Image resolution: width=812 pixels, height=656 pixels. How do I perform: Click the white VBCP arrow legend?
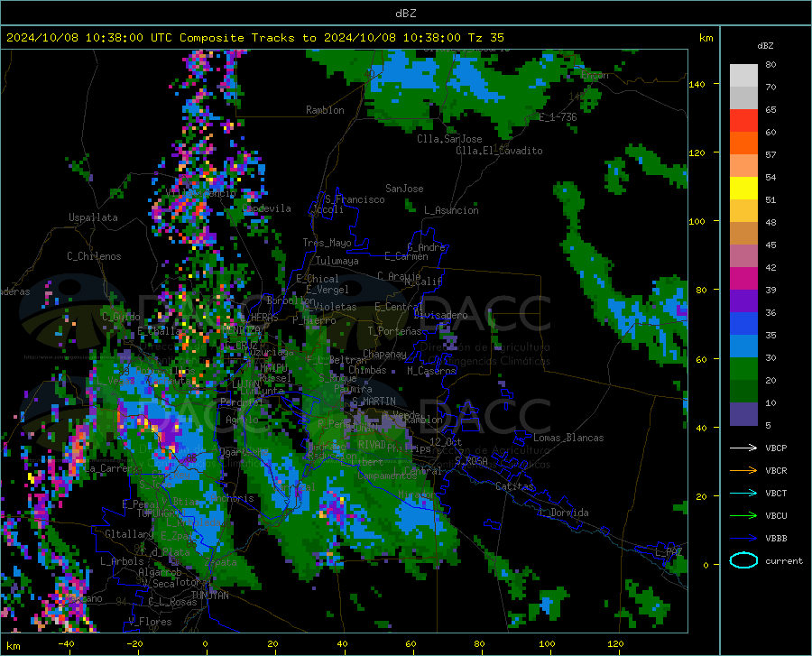pyautogui.click(x=743, y=448)
